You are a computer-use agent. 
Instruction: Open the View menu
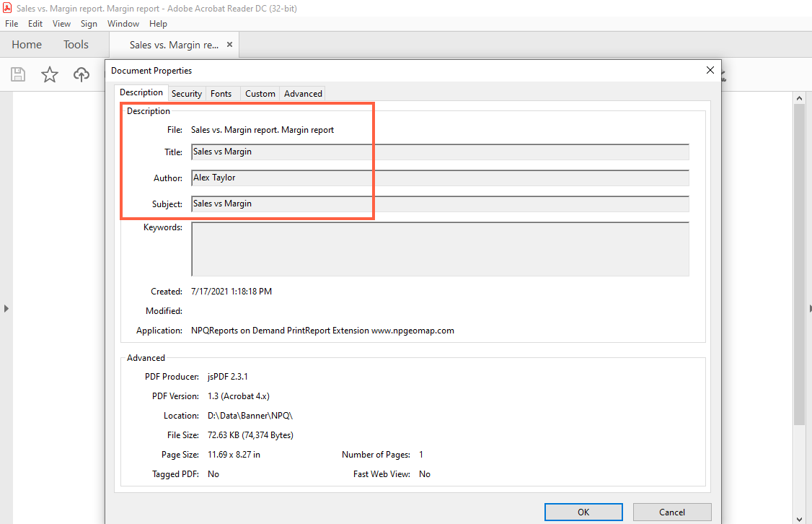(61, 24)
